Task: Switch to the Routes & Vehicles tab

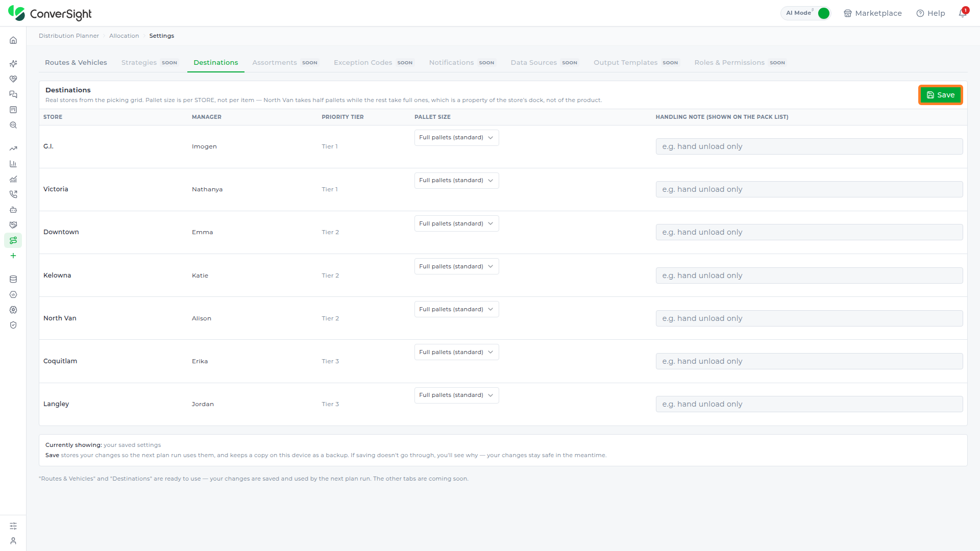Action: pos(76,63)
